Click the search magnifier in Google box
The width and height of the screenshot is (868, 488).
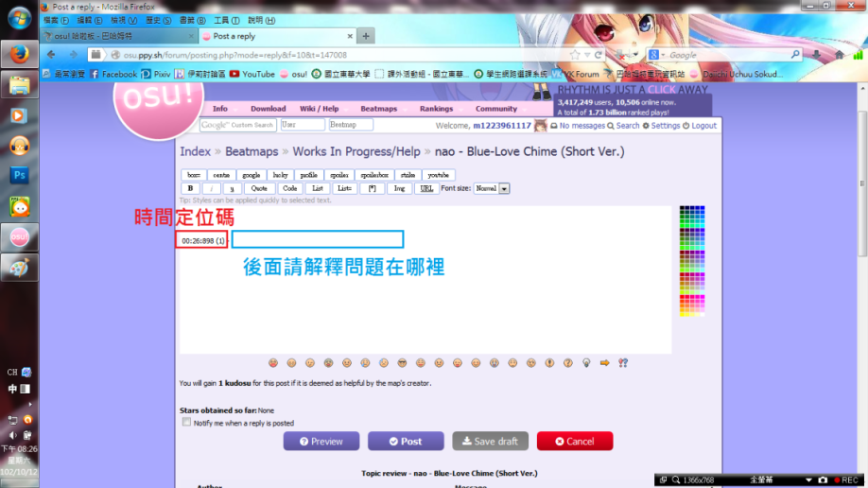pos(795,55)
